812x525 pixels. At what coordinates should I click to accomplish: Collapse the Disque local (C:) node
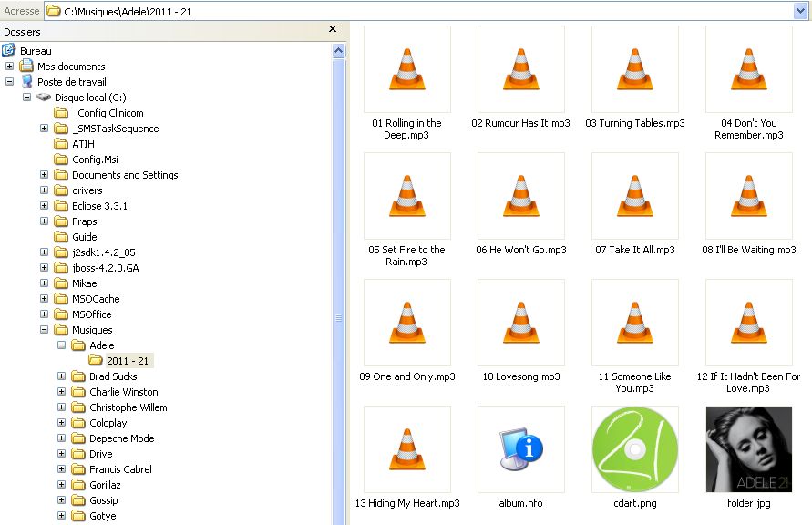(27, 97)
